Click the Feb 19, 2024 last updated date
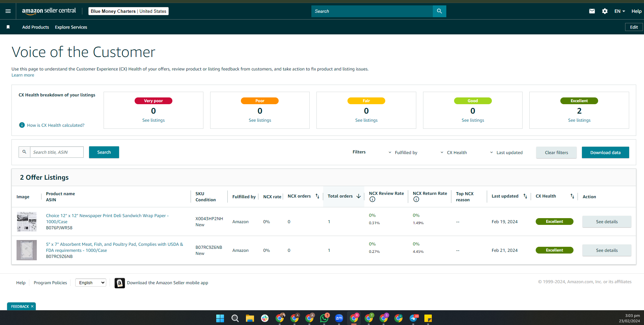The image size is (644, 325). click(504, 221)
